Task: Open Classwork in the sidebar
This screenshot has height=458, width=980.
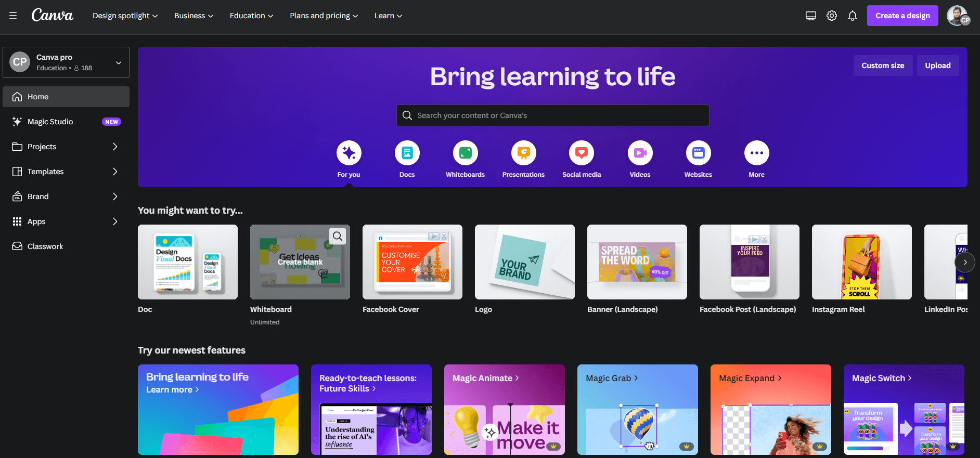Action: (66, 246)
